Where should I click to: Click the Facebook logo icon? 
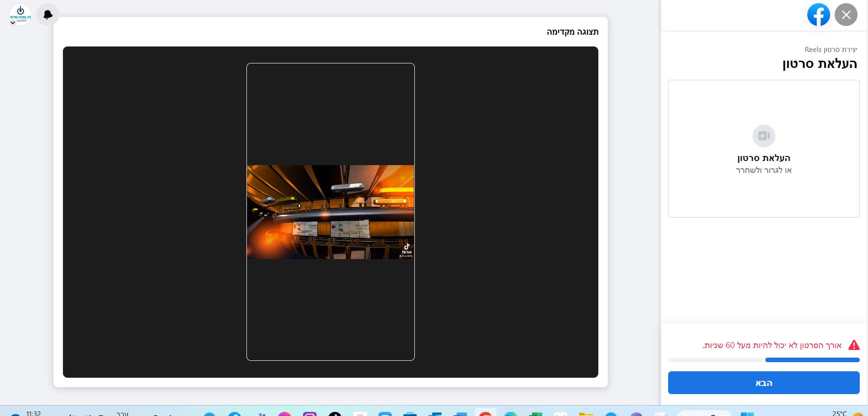pos(818,15)
